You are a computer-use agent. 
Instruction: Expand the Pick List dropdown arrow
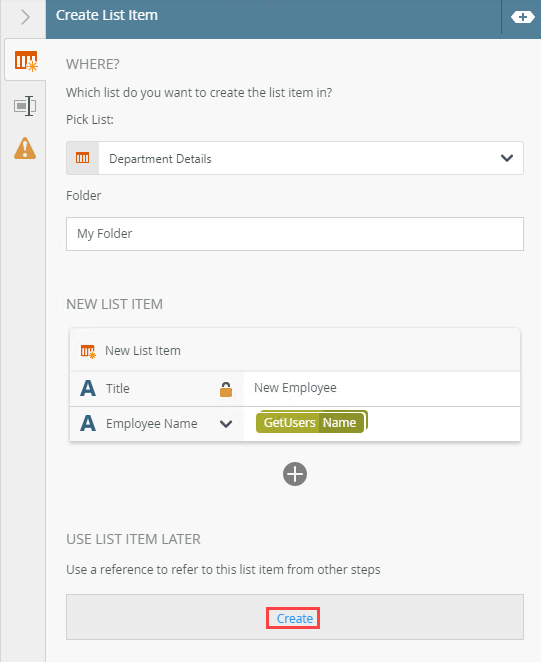[507, 158]
